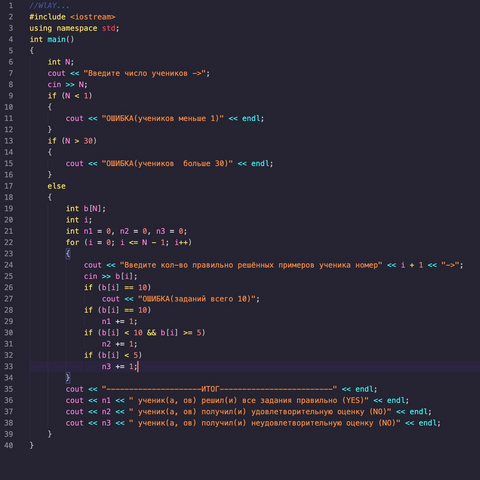Click the else keyword on line 17
480x480 pixels.
56,186
